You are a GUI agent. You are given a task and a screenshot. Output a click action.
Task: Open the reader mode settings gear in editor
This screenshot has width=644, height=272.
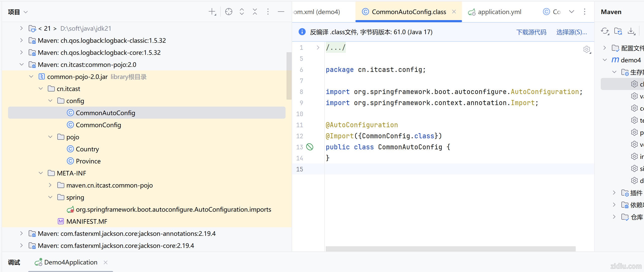tap(586, 49)
